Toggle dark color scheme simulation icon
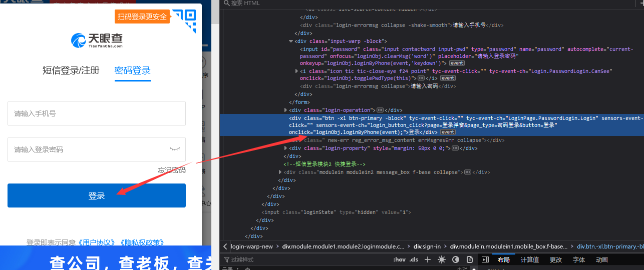The width and height of the screenshot is (644, 270). (x=456, y=260)
